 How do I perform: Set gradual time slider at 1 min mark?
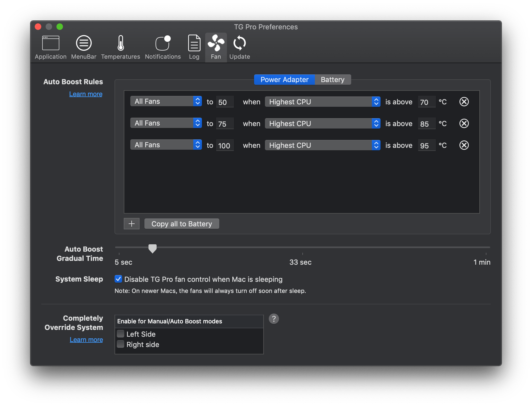click(486, 248)
